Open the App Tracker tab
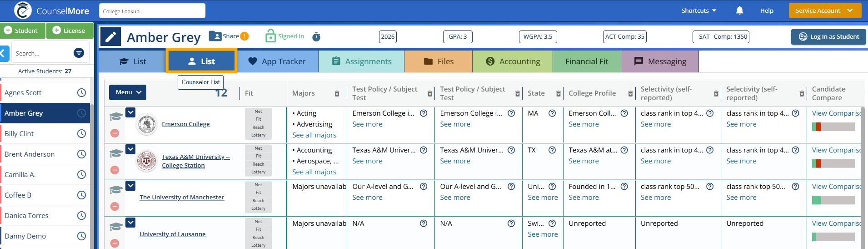 277,61
